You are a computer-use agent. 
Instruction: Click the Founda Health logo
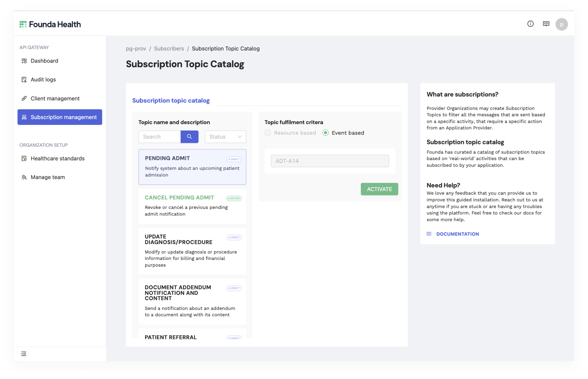pyautogui.click(x=50, y=24)
